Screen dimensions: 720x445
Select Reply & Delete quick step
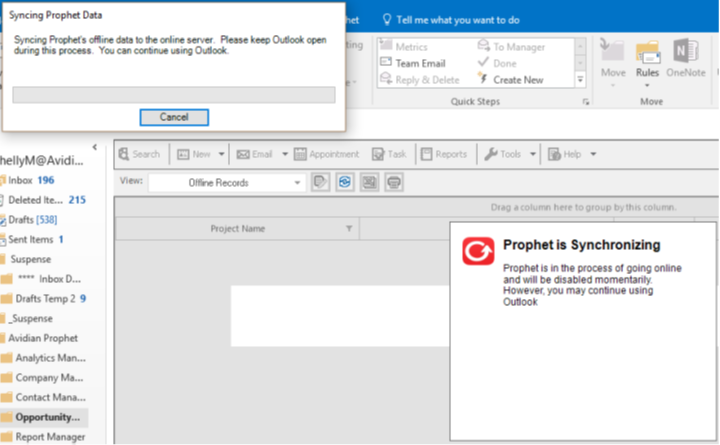[x=420, y=80]
